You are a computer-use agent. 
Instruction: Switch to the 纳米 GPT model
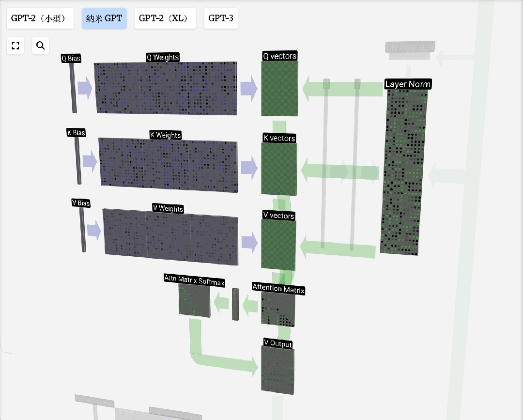point(104,18)
